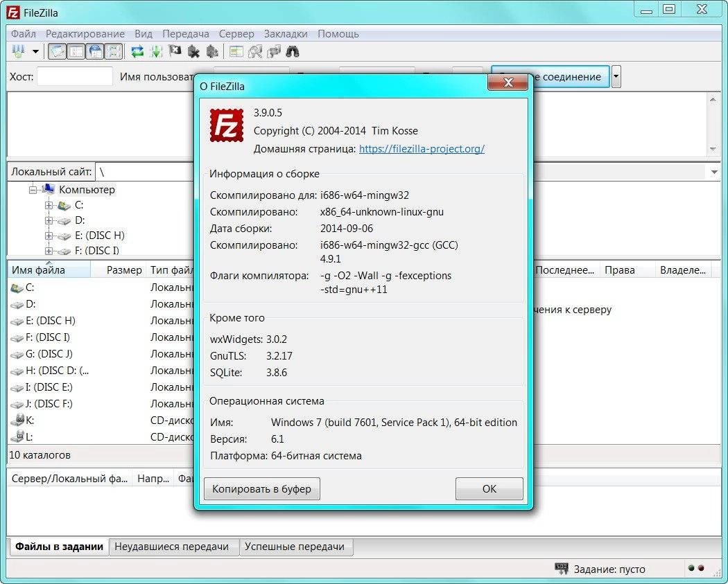This screenshot has height=584, width=728.
Task: Open the Вид menu
Action: click(144, 34)
